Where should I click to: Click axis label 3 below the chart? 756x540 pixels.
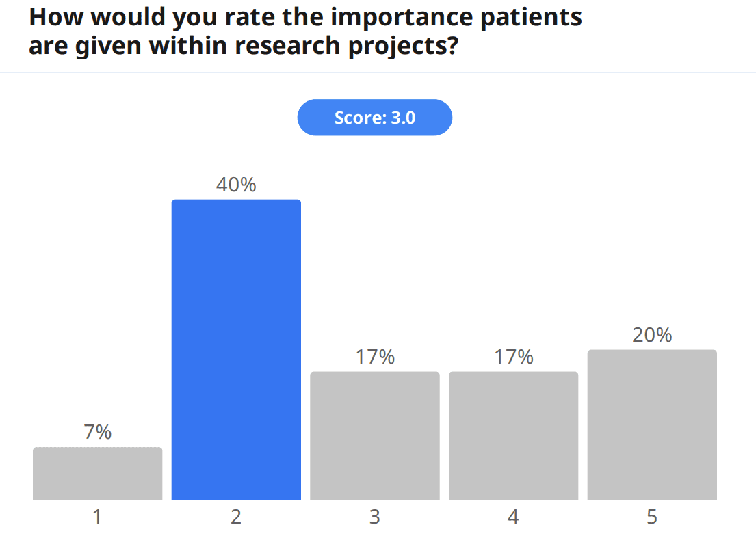tap(374, 517)
